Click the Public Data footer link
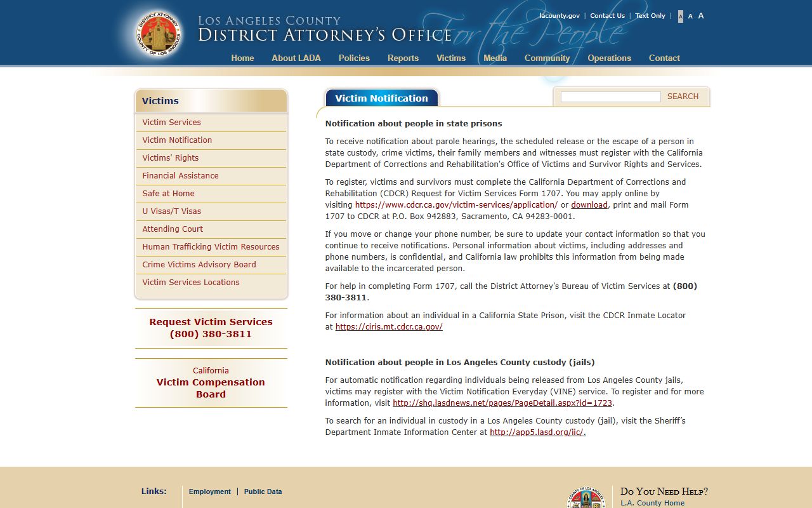The width and height of the screenshot is (812, 508). coord(263,491)
